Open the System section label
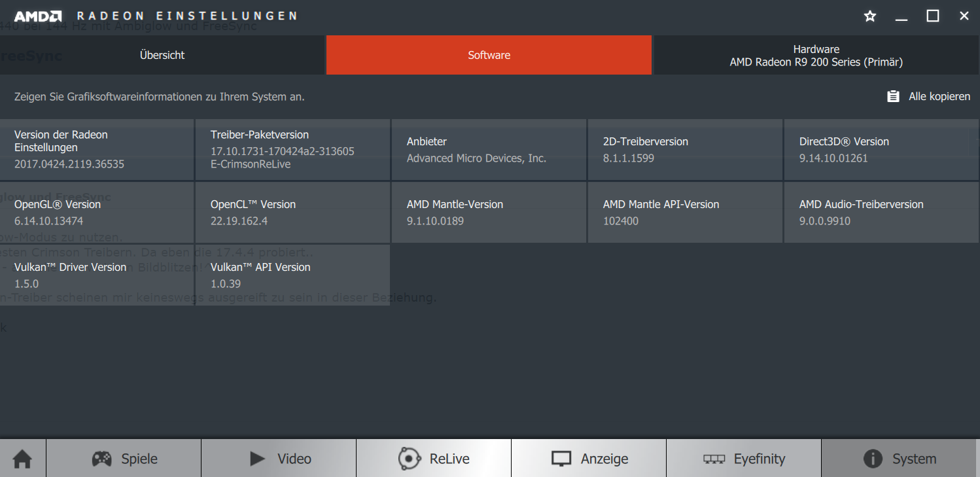Viewport: 980px width, 477px height. coord(914,459)
